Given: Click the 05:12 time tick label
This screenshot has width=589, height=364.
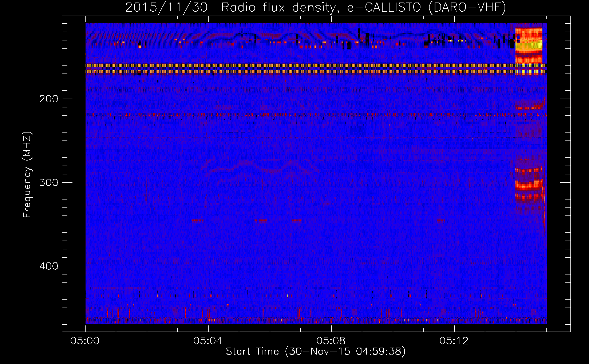Looking at the screenshot, I should [454, 341].
